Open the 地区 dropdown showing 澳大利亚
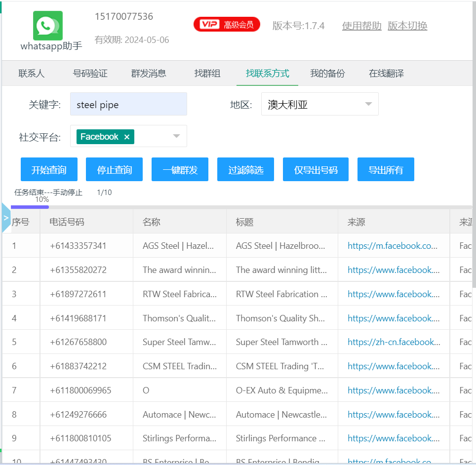 click(319, 104)
